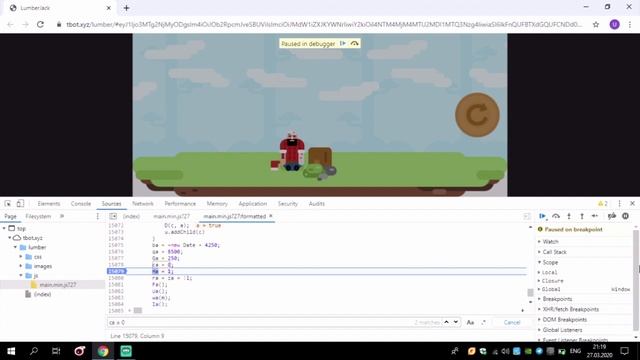The image size is (640, 360).
Task: Go to next search match
Action: click(x=456, y=322)
